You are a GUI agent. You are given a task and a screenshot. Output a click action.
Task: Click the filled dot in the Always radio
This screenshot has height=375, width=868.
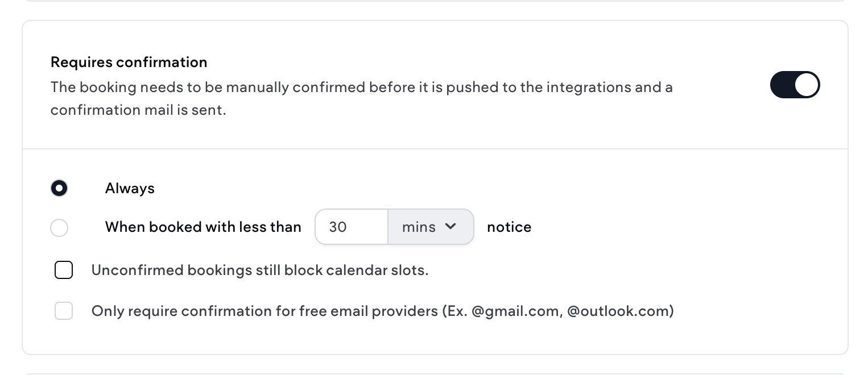pyautogui.click(x=59, y=188)
